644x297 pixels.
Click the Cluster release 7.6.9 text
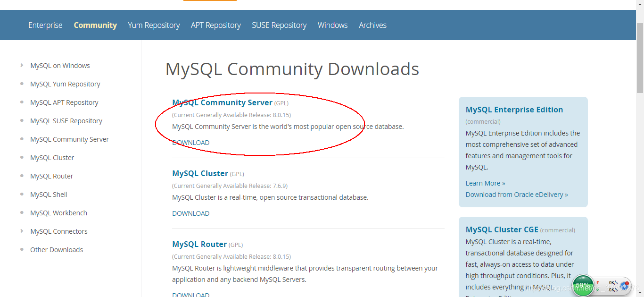click(x=230, y=186)
